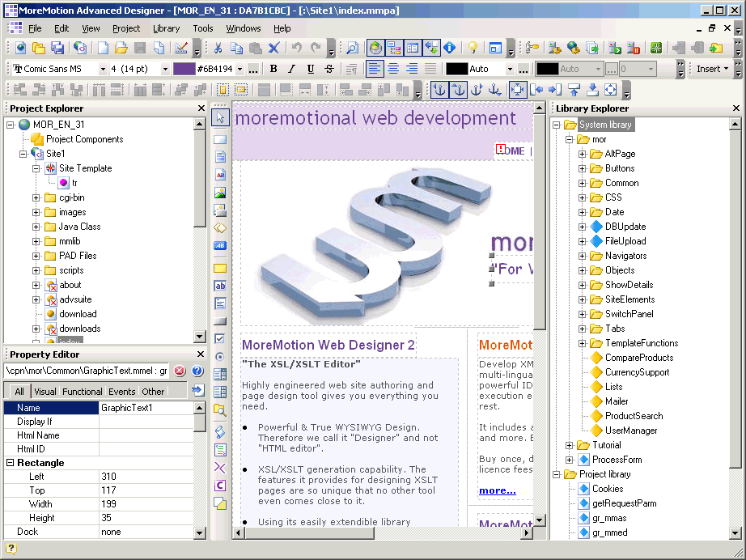Click the green asterisk icon in the top toolbar
This screenshot has width=746, height=560.
[x=656, y=48]
